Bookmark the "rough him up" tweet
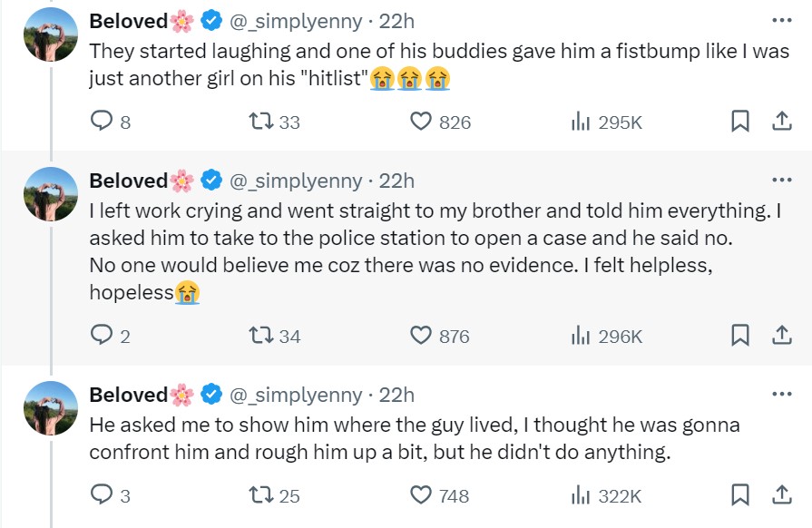This screenshot has height=528, width=812. [x=740, y=494]
